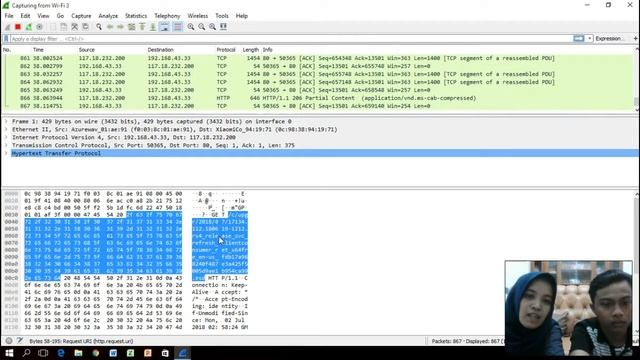The height and width of the screenshot is (360, 640).
Task: Open the Statistics menu
Action: (136, 16)
